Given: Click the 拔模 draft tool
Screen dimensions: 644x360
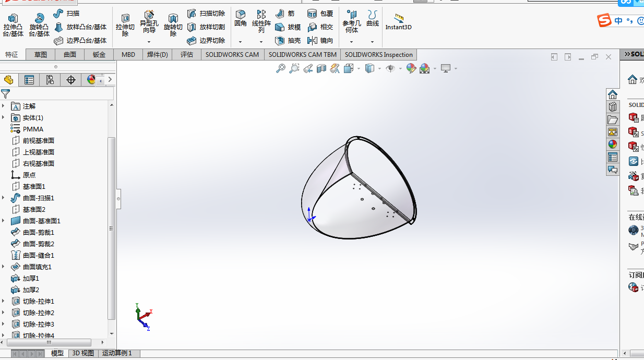Looking at the screenshot, I should coord(288,27).
